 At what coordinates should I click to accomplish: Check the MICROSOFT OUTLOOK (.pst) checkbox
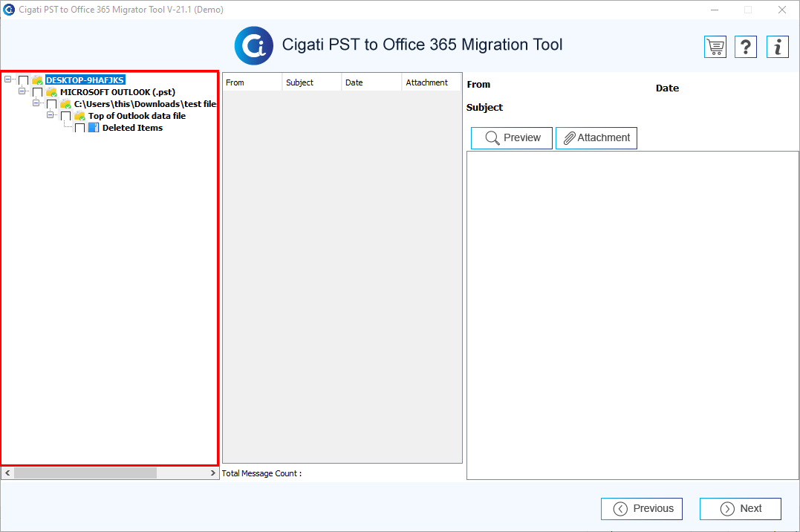click(37, 92)
